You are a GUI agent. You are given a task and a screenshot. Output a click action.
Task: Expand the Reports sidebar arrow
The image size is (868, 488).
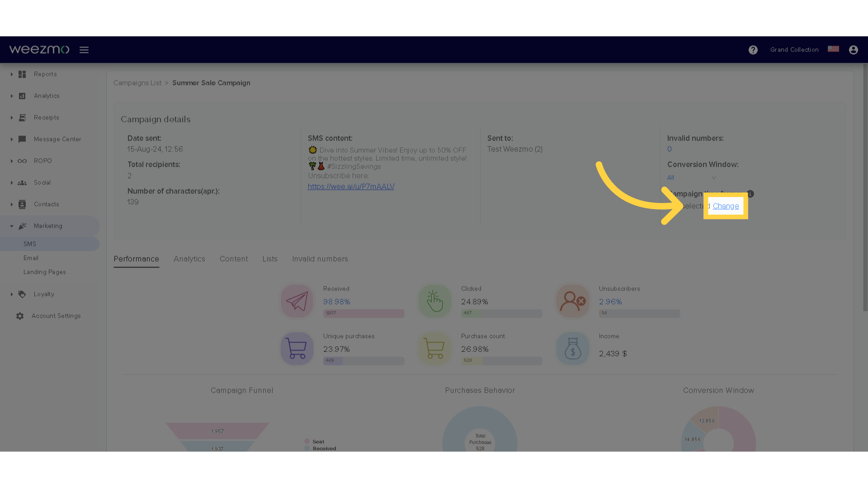[x=12, y=74]
